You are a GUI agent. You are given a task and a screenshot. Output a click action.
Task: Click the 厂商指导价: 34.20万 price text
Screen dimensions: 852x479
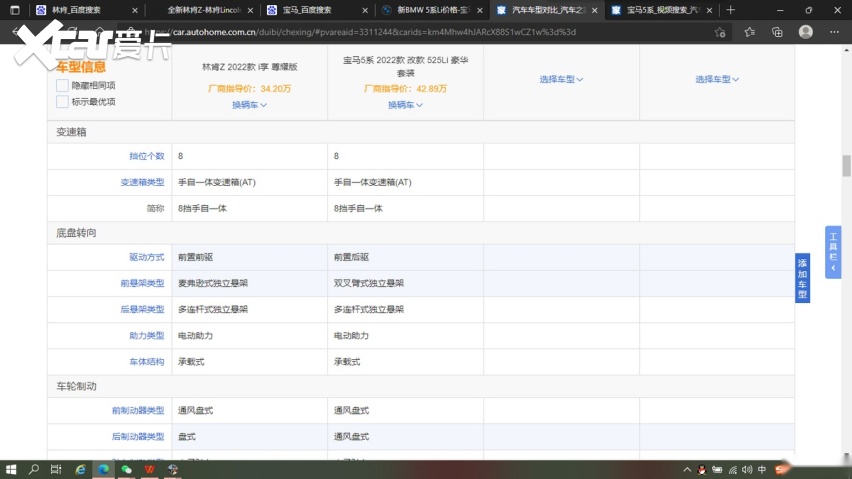(249, 89)
